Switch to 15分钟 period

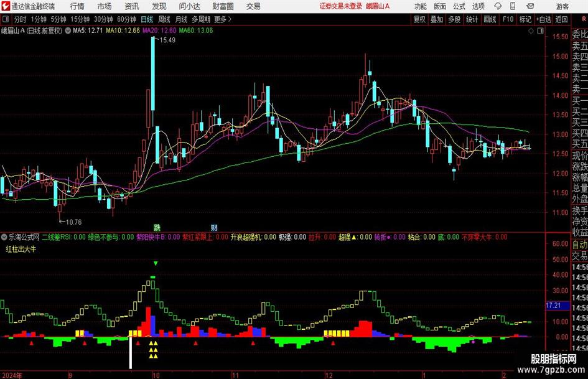coord(80,19)
